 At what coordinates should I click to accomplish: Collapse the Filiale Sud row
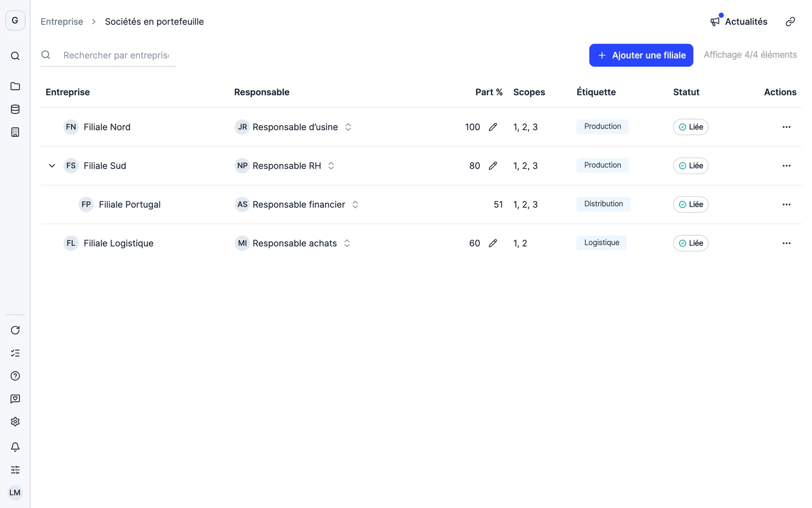point(52,166)
